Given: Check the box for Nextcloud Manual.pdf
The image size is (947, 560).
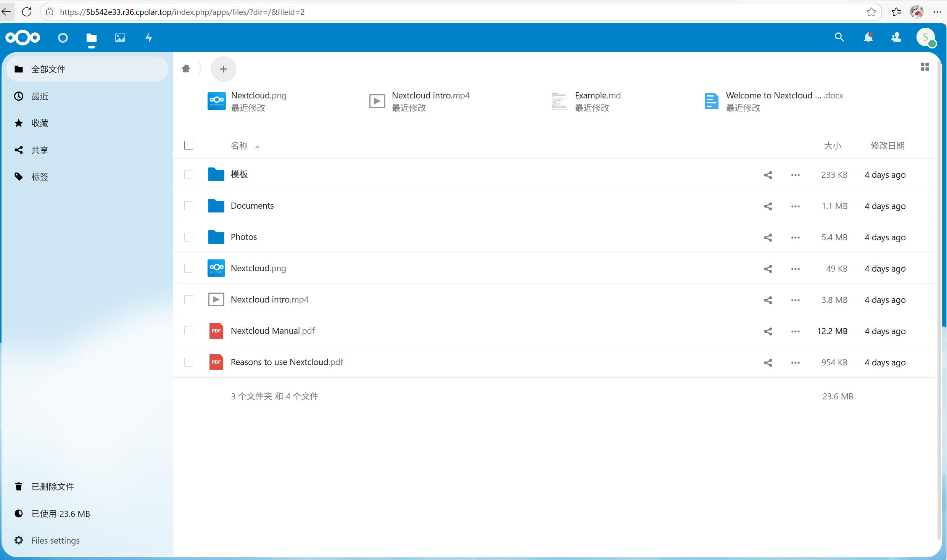Looking at the screenshot, I should [188, 331].
